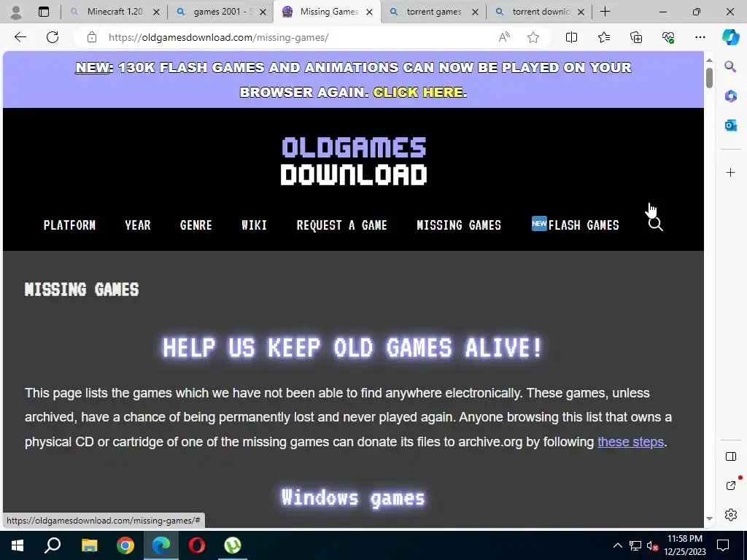Show hidden system tray icons
This screenshot has width=747, height=560.
[x=617, y=545]
